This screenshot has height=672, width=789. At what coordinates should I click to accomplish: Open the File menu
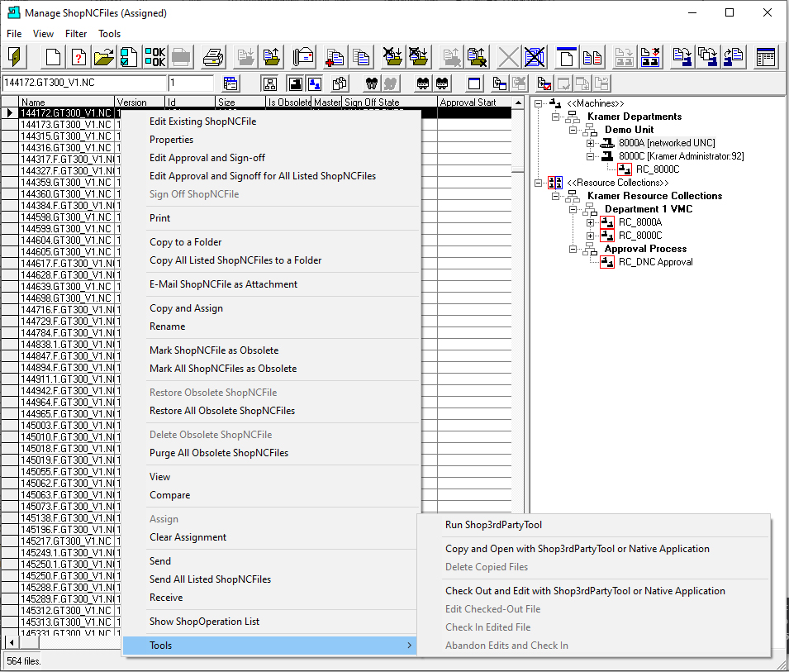[14, 34]
